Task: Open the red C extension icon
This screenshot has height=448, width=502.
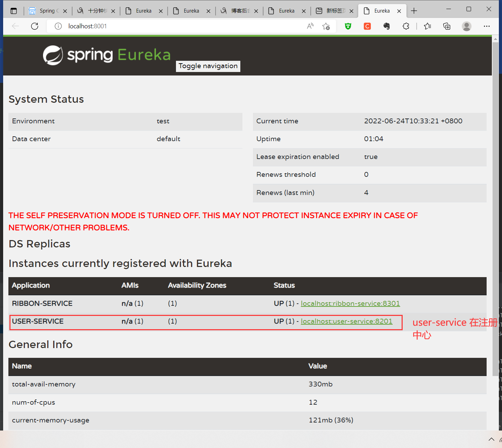Action: (x=367, y=26)
